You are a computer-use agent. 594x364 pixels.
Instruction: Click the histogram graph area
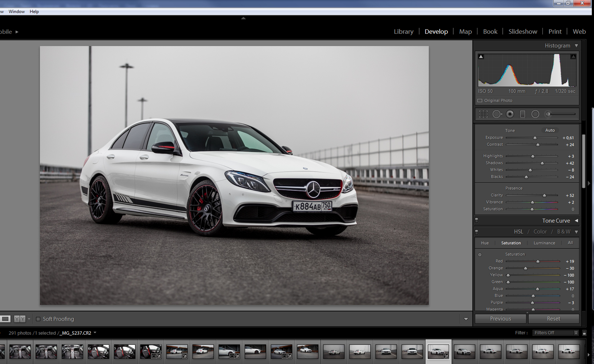tap(527, 70)
